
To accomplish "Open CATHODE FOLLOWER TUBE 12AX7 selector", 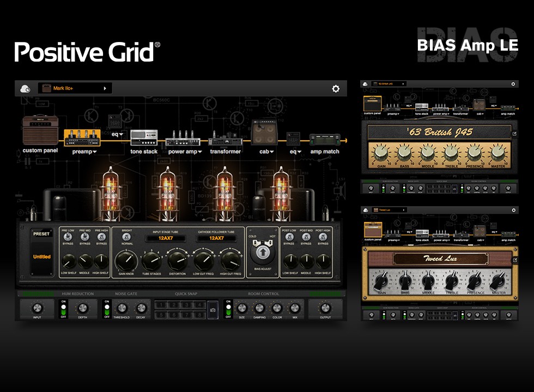I will pos(216,238).
